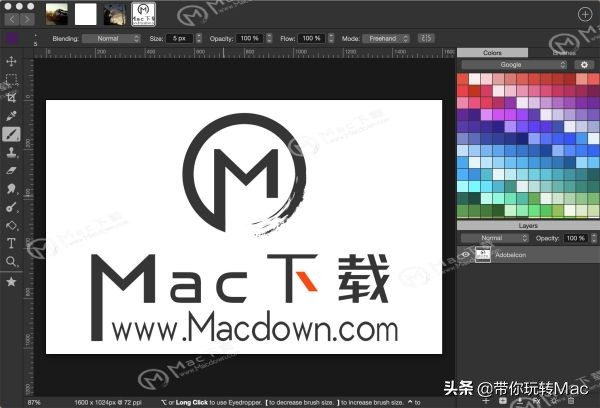Select the Zoom magnifier tool
The width and height of the screenshot is (600, 408).
[11, 262]
